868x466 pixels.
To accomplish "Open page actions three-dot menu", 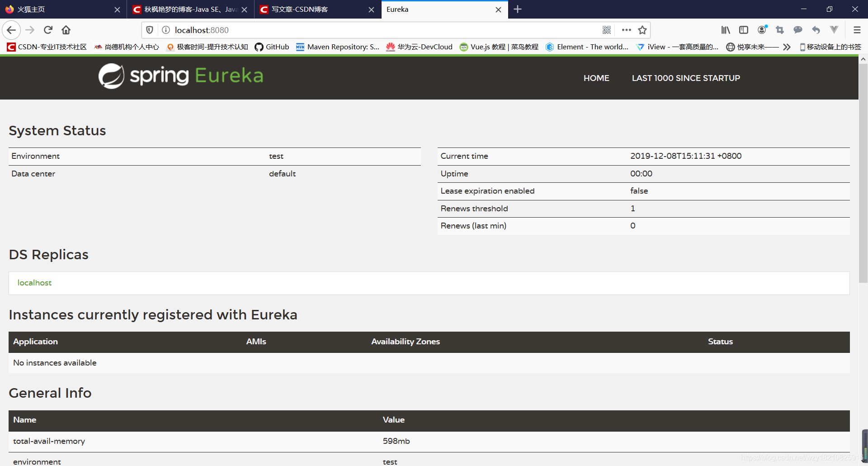I will [x=626, y=30].
